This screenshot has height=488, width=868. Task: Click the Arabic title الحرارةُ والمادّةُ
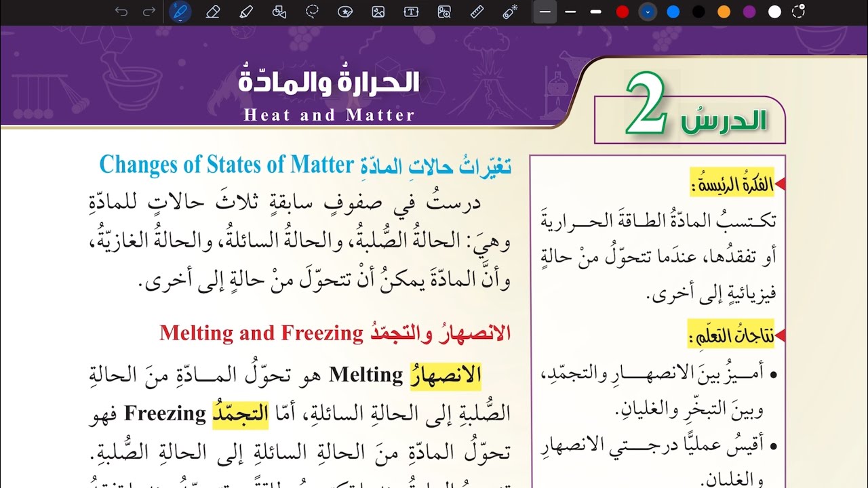point(329,81)
